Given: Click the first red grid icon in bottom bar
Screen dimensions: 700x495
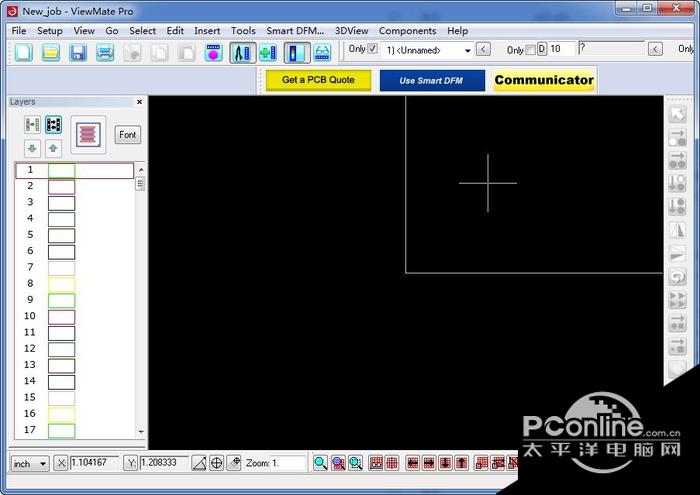Looking at the screenshot, I should (376, 463).
